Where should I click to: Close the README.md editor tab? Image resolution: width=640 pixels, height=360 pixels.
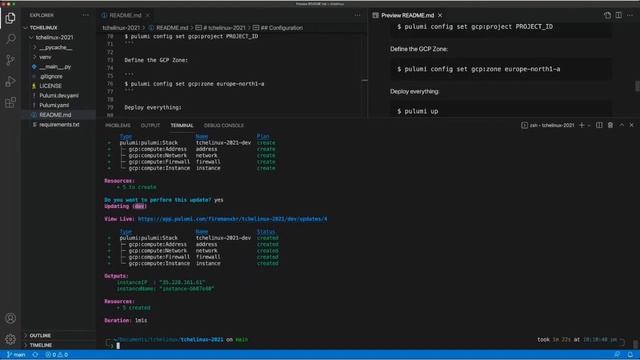(148, 15)
